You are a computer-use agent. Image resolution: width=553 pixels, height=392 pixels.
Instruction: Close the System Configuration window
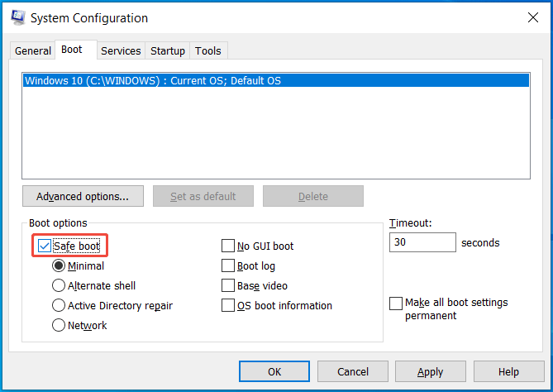(x=530, y=17)
